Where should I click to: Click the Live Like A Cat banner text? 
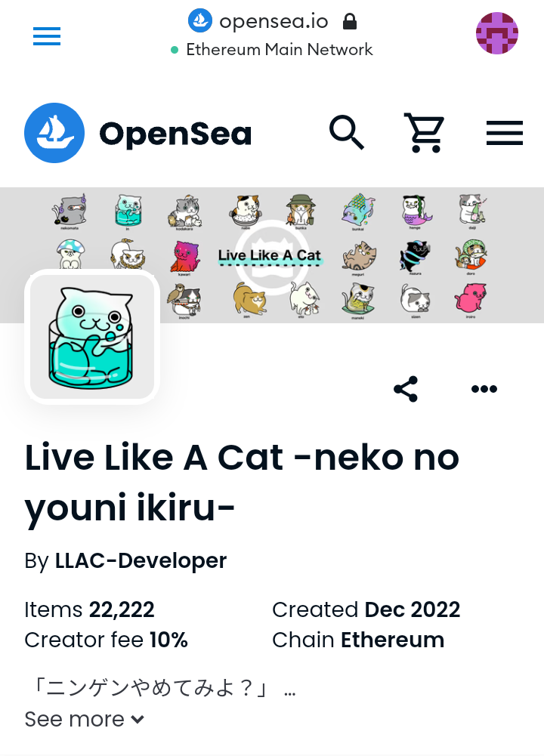(x=270, y=255)
